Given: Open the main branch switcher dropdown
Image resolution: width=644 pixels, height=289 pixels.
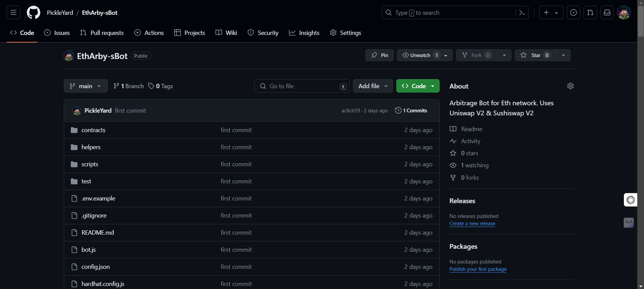Looking at the screenshot, I should coord(86,86).
